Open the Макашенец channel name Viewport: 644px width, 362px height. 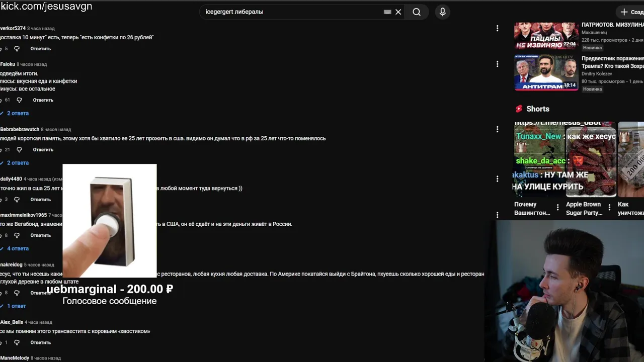594,32
